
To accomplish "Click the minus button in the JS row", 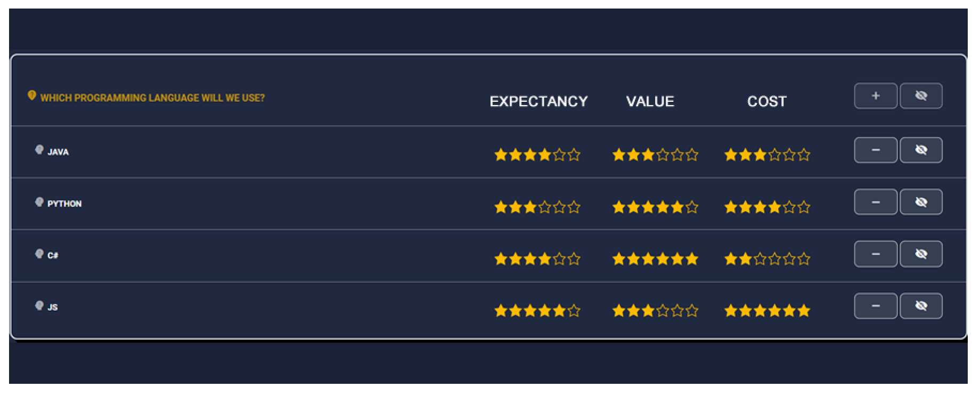I will point(875,306).
